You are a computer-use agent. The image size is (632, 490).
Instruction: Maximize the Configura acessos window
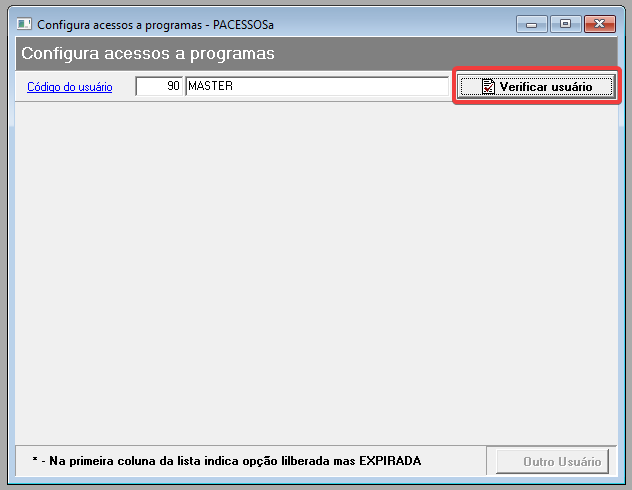565,23
